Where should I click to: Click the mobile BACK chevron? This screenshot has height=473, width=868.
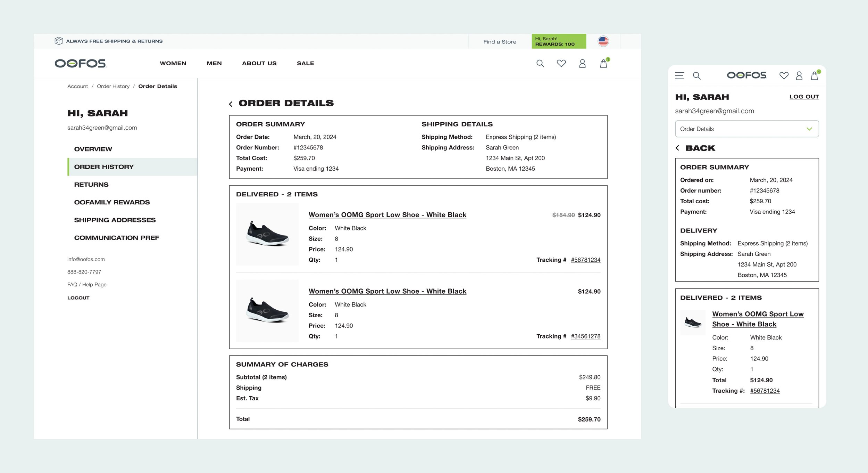(x=677, y=148)
